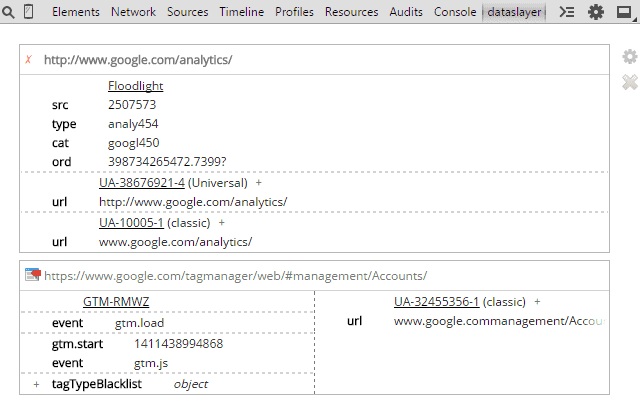The image size is (640, 400).
Task: Click red X before google.com/analytics URL
Action: click(29, 60)
